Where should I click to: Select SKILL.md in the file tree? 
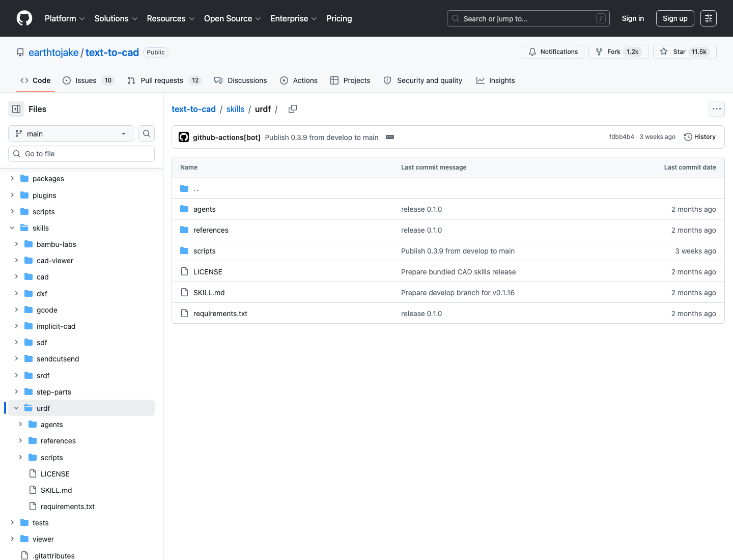[x=56, y=490]
